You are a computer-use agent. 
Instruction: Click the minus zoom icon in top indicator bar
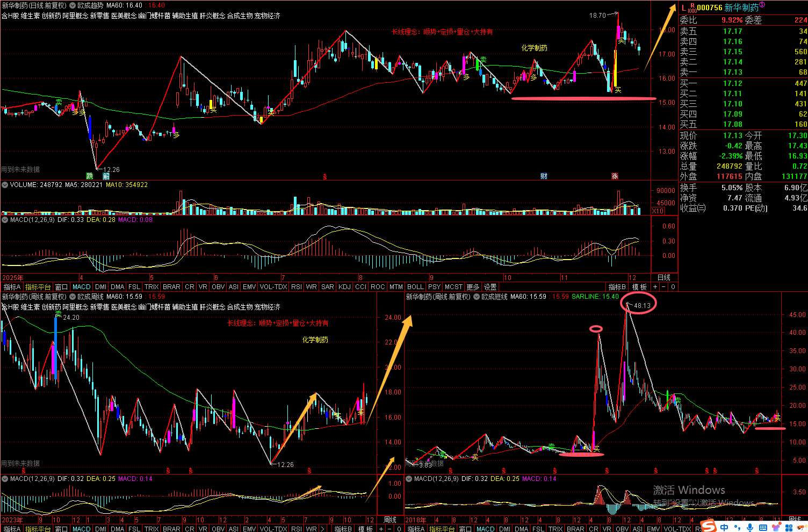(x=663, y=287)
